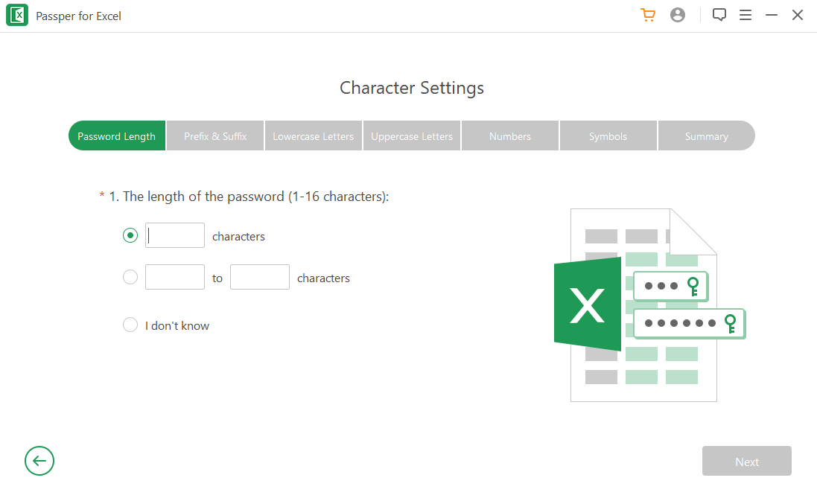Open the shopping cart purchase icon
817x504 pixels.
click(x=648, y=15)
